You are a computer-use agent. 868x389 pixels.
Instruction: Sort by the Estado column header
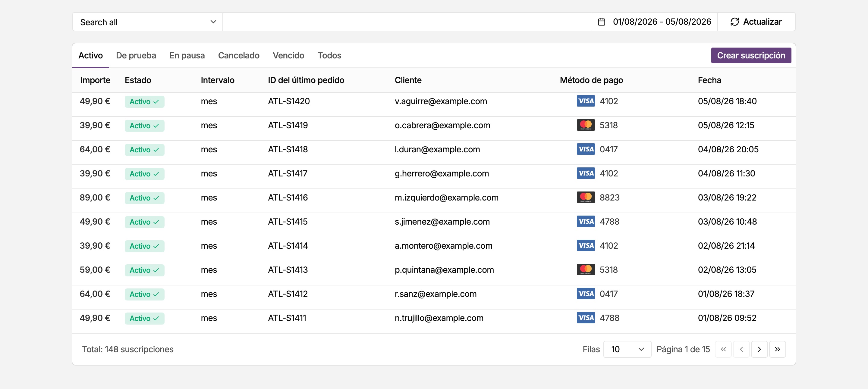pos(138,80)
